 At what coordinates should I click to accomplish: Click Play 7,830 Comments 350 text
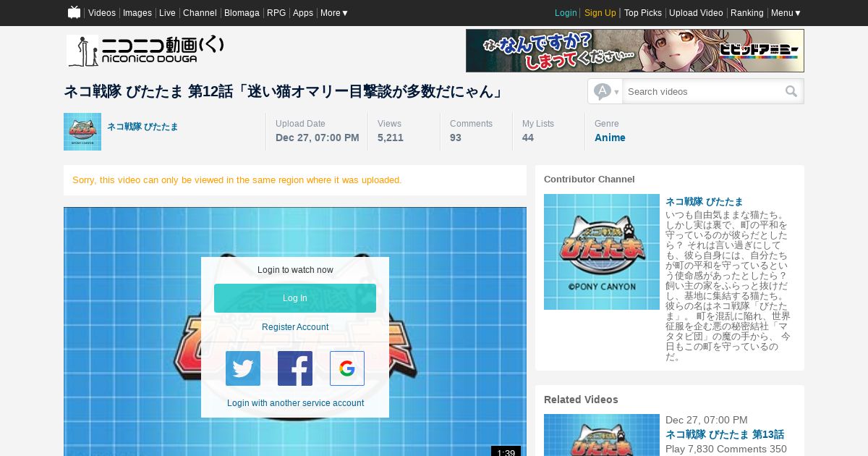click(x=726, y=449)
